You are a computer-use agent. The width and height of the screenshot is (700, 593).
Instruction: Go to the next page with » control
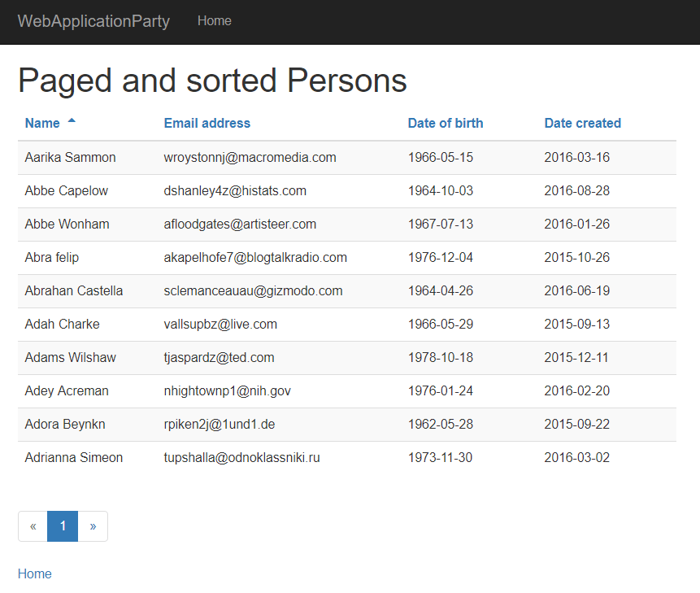93,525
